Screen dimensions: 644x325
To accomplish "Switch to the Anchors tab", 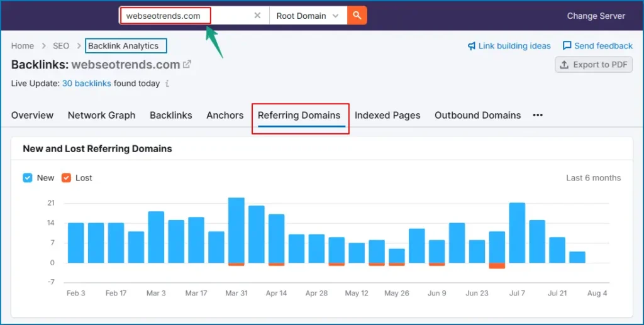I will pos(225,115).
